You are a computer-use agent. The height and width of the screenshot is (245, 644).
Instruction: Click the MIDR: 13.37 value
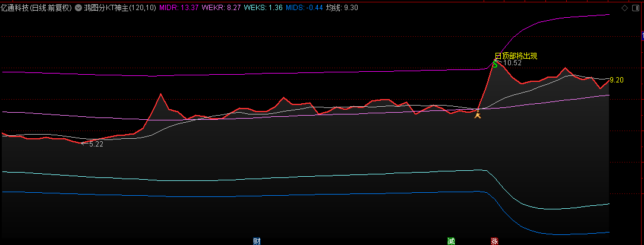[178, 8]
